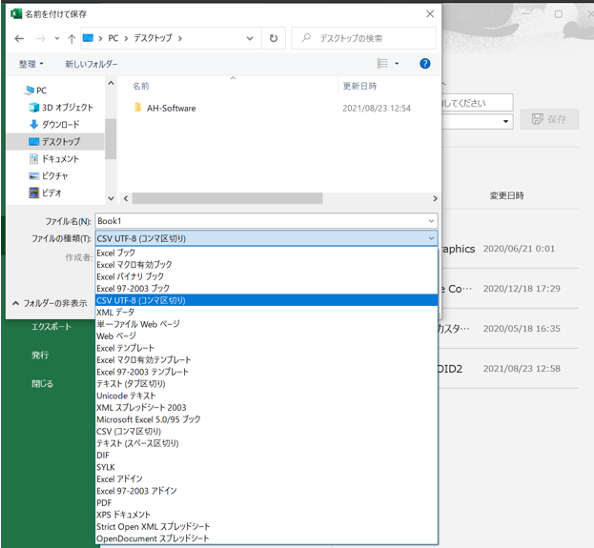This screenshot has width=594, height=548.
Task: Open the Organize menu dropdown
Action: point(31,64)
